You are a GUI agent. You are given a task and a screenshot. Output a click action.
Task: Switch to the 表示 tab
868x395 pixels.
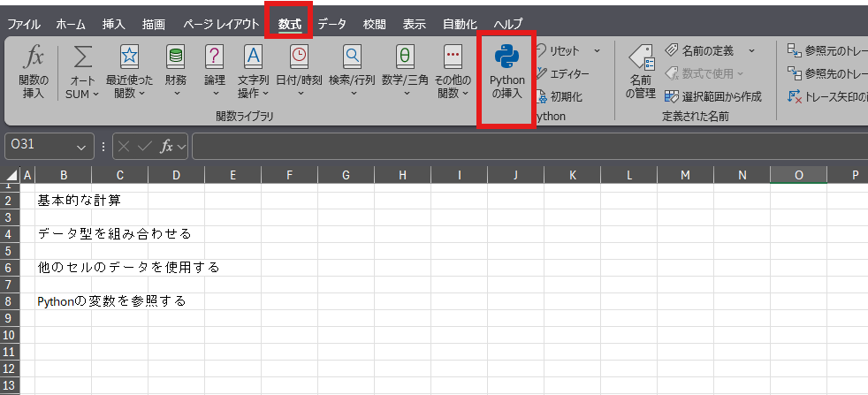(x=414, y=24)
